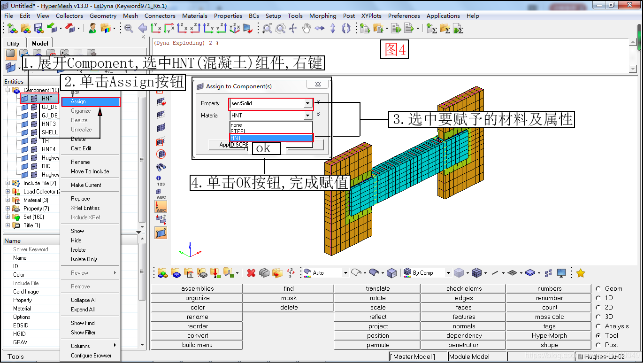Open the Property dropdown in Assign dialog
This screenshot has width=644, height=364.
click(307, 103)
